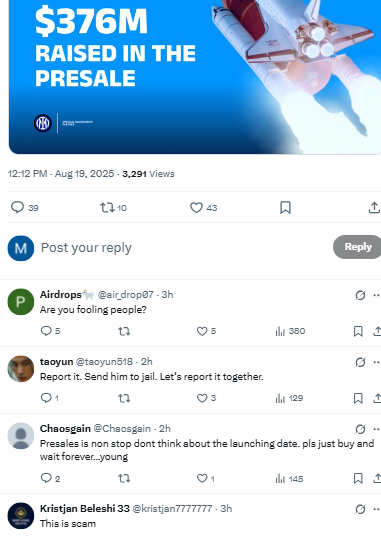
Task: Open Kristjan Beleshi 33's profile avatar
Action: (x=21, y=516)
